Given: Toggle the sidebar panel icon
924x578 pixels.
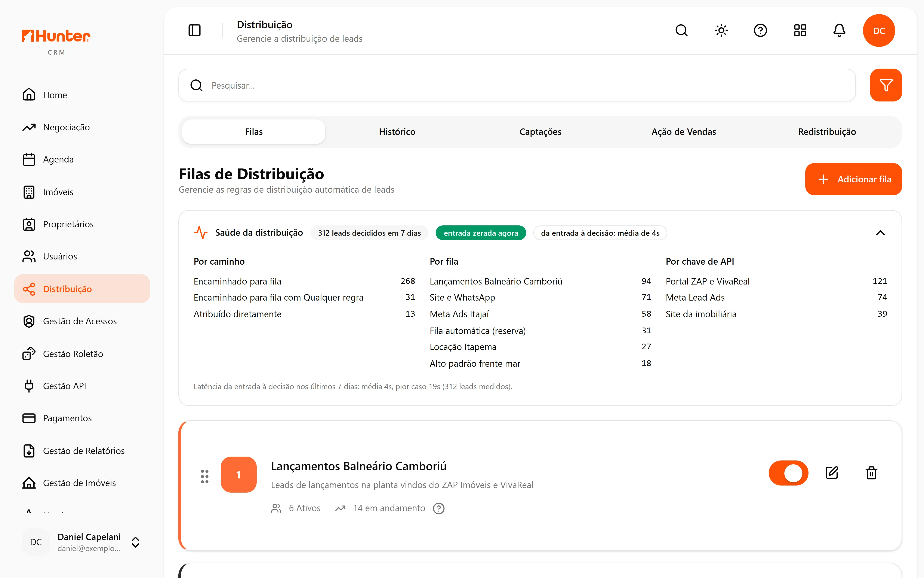Looking at the screenshot, I should 194,31.
